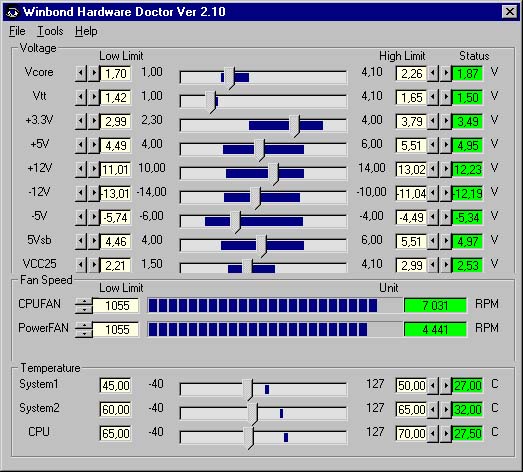Lower the +12V high limit using left arrow
523x472 pixels.
point(433,169)
